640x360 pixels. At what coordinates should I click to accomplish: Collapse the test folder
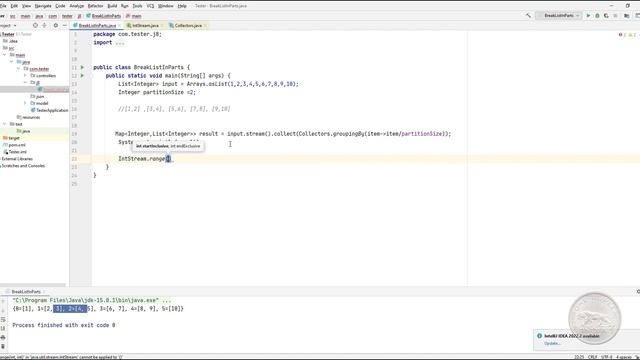pyautogui.click(x=4, y=124)
